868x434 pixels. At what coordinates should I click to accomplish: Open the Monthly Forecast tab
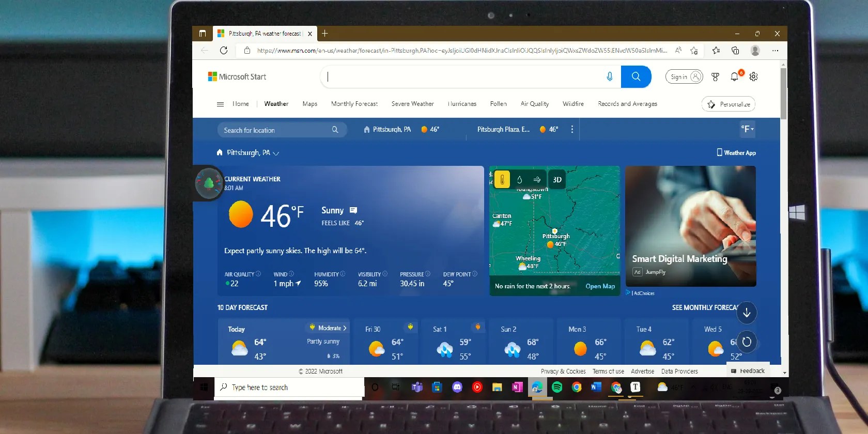point(354,104)
